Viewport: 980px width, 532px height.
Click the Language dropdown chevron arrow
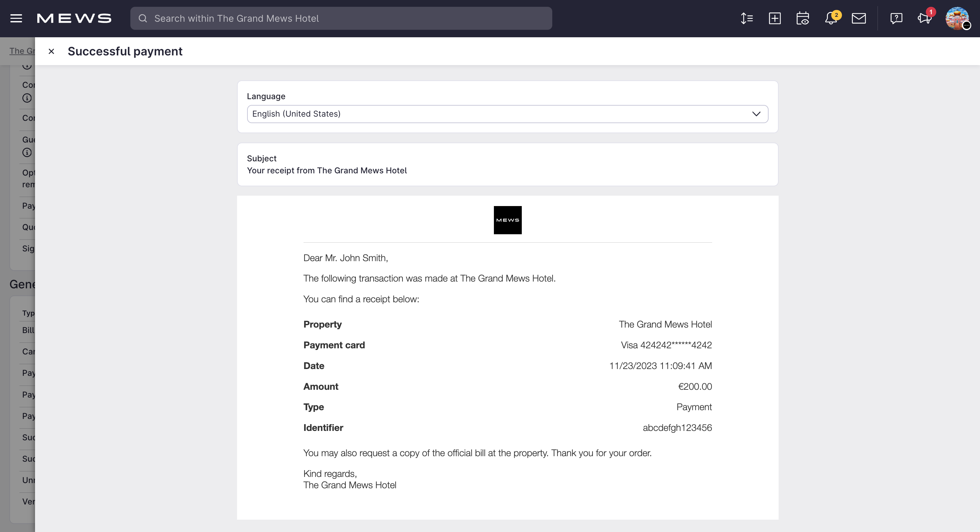[x=756, y=114]
